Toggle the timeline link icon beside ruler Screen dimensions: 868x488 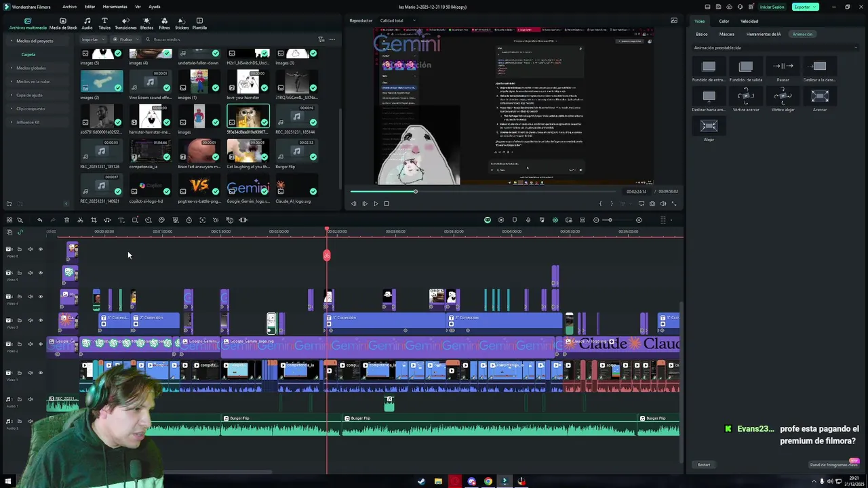click(x=20, y=232)
